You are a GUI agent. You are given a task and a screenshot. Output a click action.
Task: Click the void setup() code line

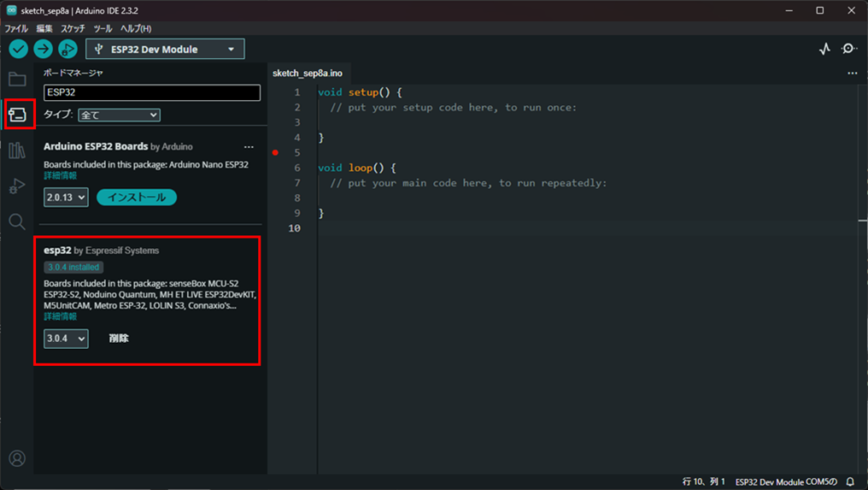tap(360, 92)
